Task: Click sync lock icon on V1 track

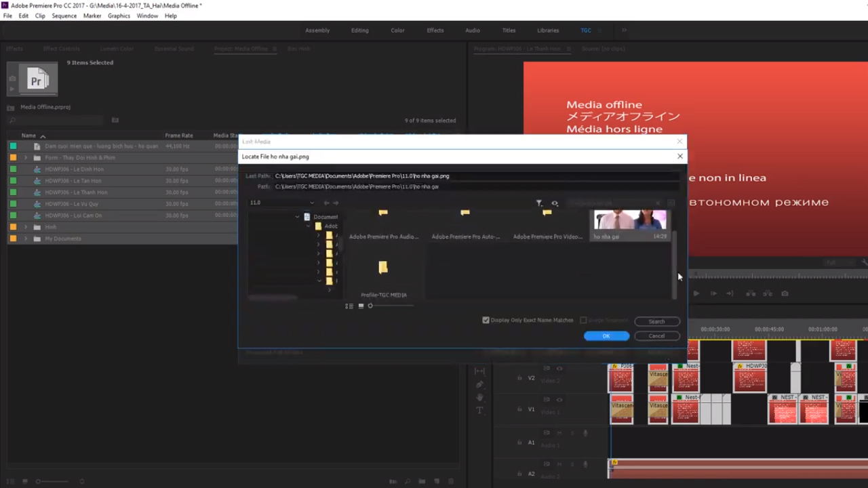Action: pos(547,400)
